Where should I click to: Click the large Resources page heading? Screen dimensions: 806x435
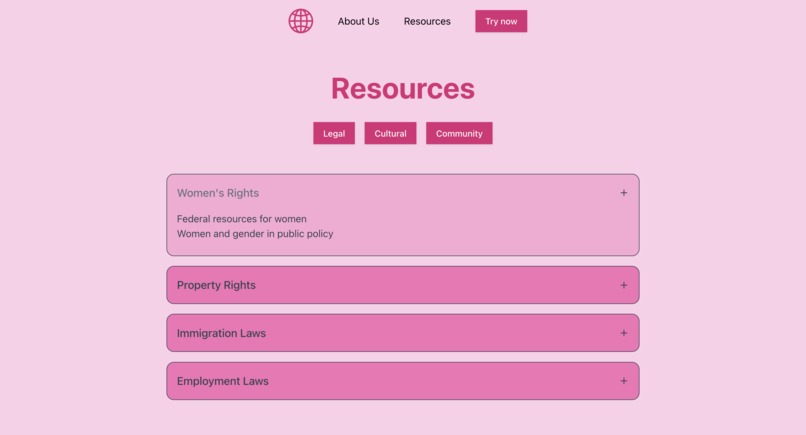(x=403, y=88)
